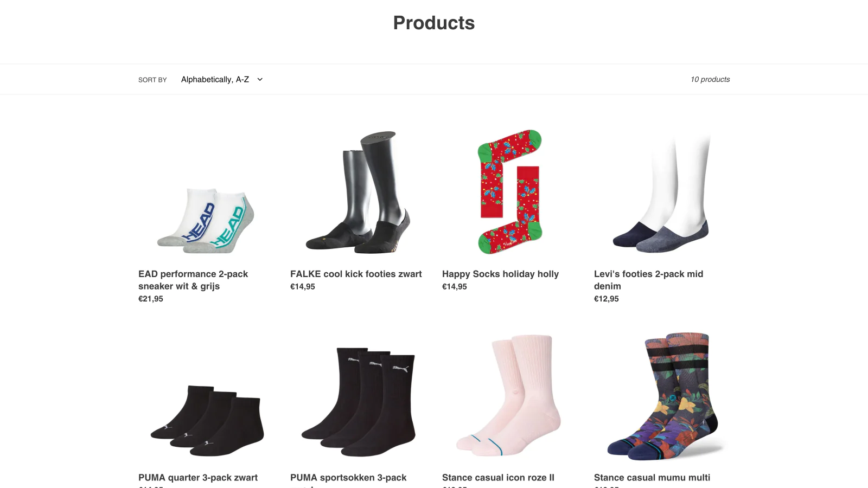Click the dropdown chevron next to Alphabetically, A-Z
This screenshot has height=488, width=868.
click(260, 79)
